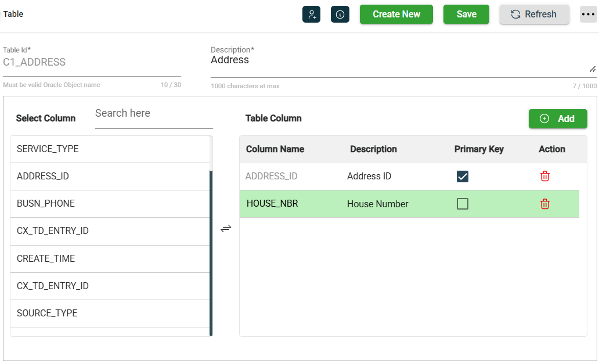
Task: Focus the Search here column field
Action: (153, 114)
